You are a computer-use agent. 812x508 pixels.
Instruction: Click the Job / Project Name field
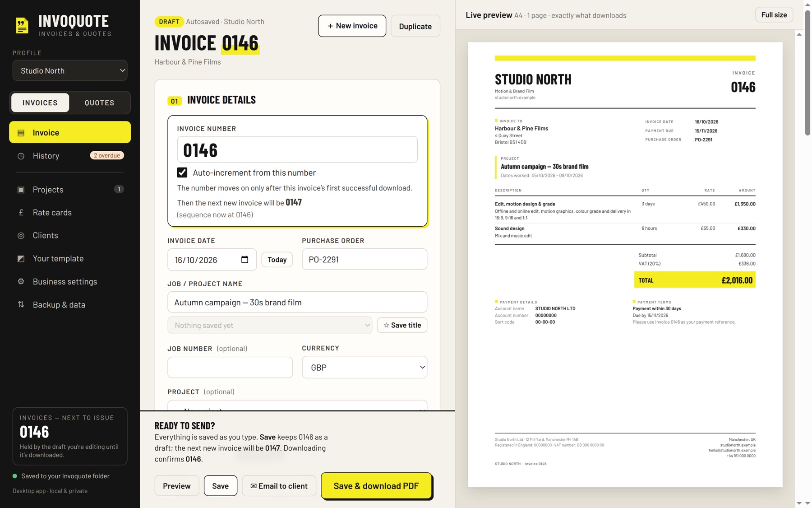297,302
